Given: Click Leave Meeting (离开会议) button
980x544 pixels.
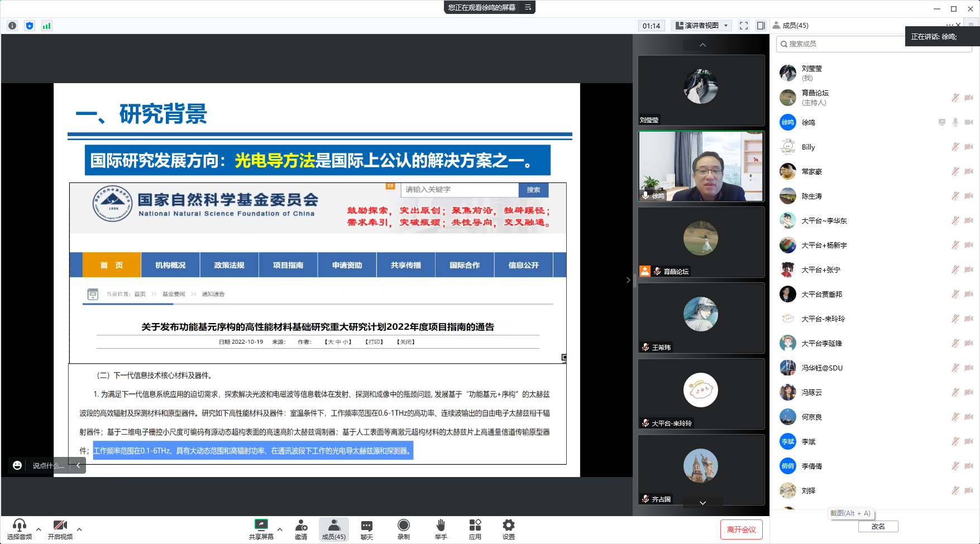Looking at the screenshot, I should (741, 529).
